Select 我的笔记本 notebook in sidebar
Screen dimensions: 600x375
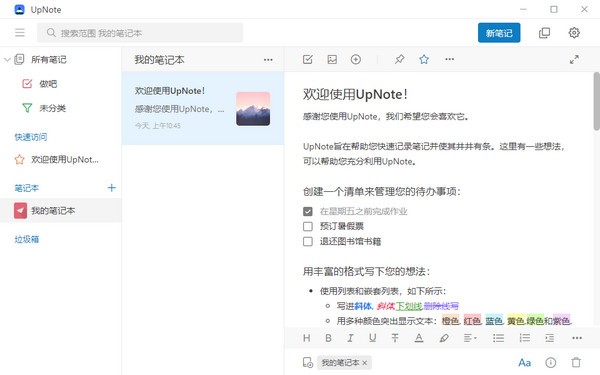pos(60,210)
